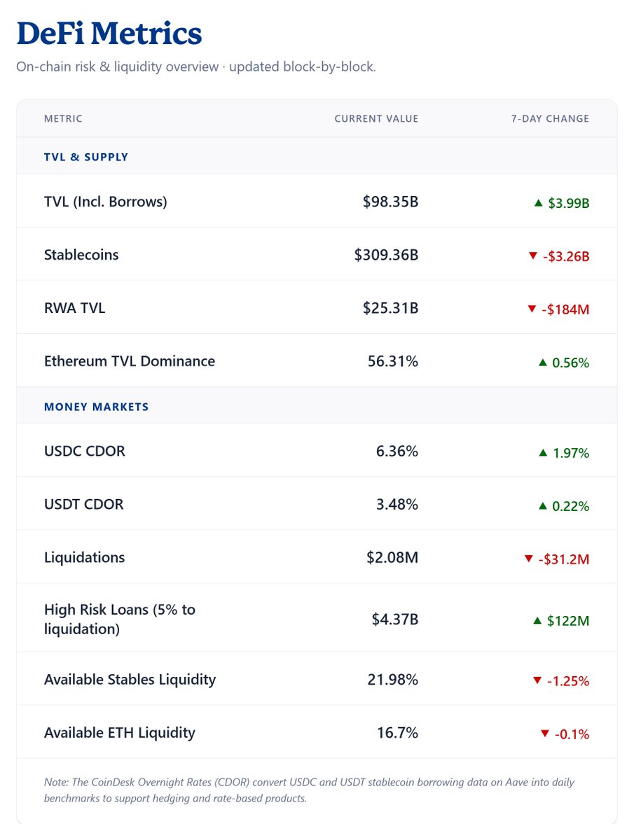The height and width of the screenshot is (840, 634).
Task: Click the red down arrow beside -1.25%
Action: (537, 680)
